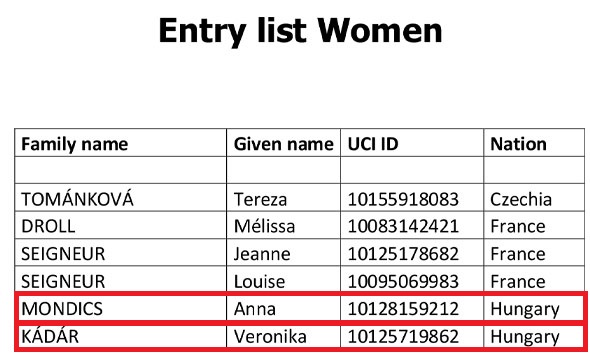This screenshot has width=590, height=364.
Task: Select UCI ID 10128159212 for Anna
Action: (403, 309)
